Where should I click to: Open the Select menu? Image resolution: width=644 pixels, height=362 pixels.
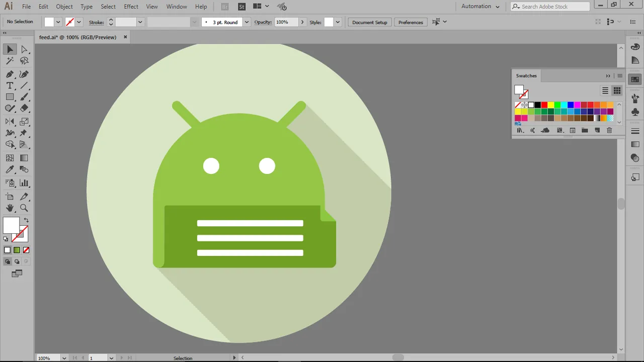coord(108,7)
